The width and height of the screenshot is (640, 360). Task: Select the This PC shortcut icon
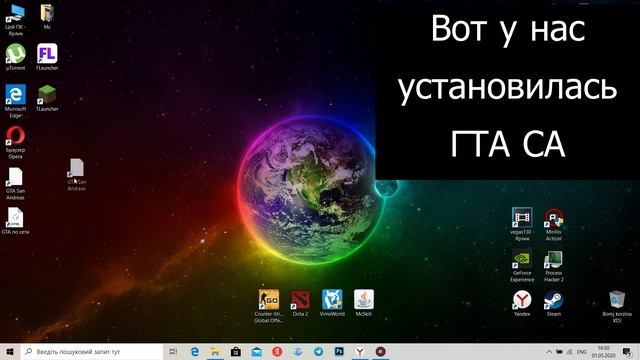pos(16,20)
